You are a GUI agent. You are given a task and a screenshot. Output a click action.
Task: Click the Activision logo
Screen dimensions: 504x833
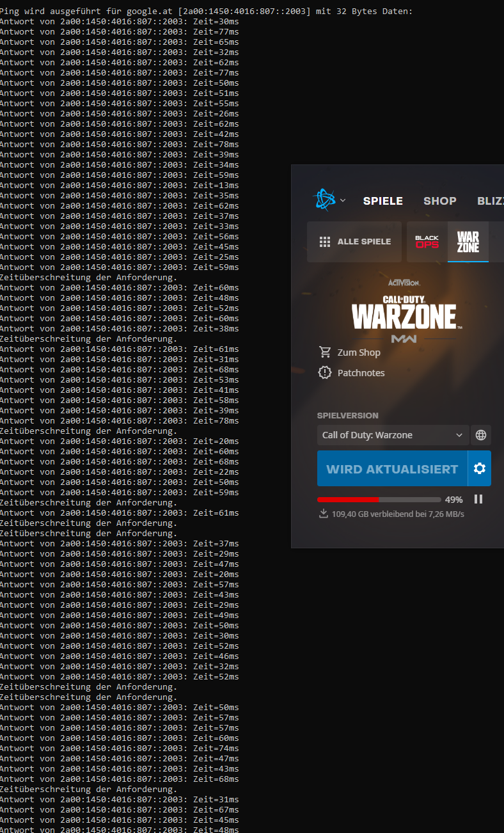tap(404, 282)
